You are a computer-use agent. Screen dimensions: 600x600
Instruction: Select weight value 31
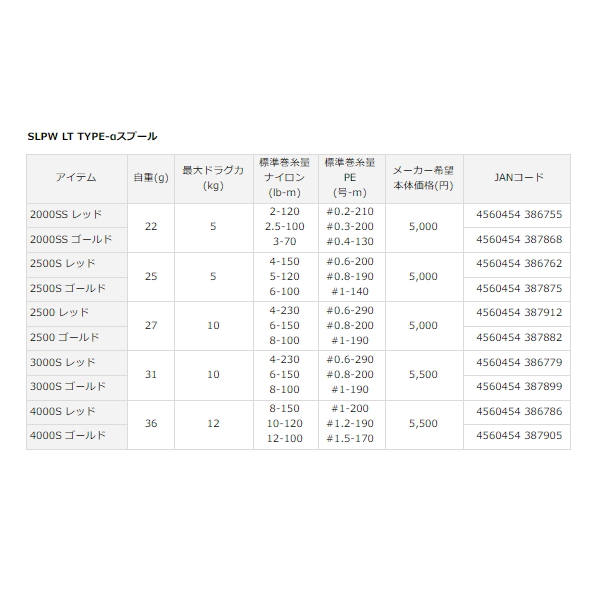point(151,374)
